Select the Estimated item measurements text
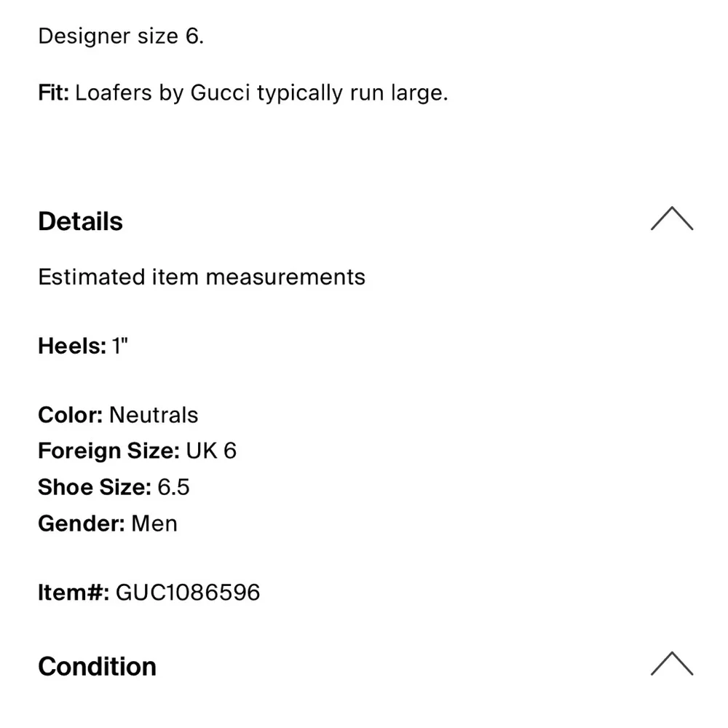Image resolution: width=728 pixels, height=728 pixels. click(202, 277)
